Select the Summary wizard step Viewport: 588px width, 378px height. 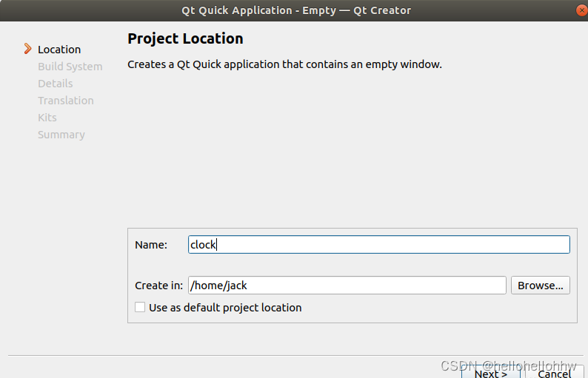[x=61, y=135]
